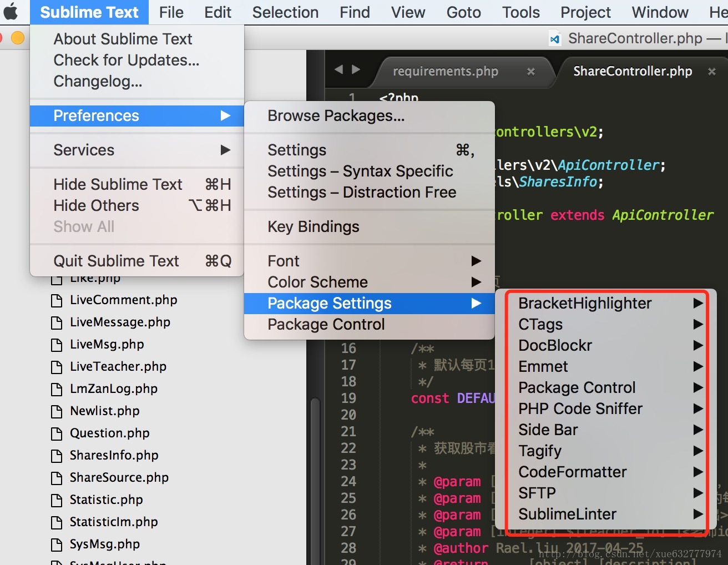
Task: Open Newlist.php in the sidebar
Action: 104,411
